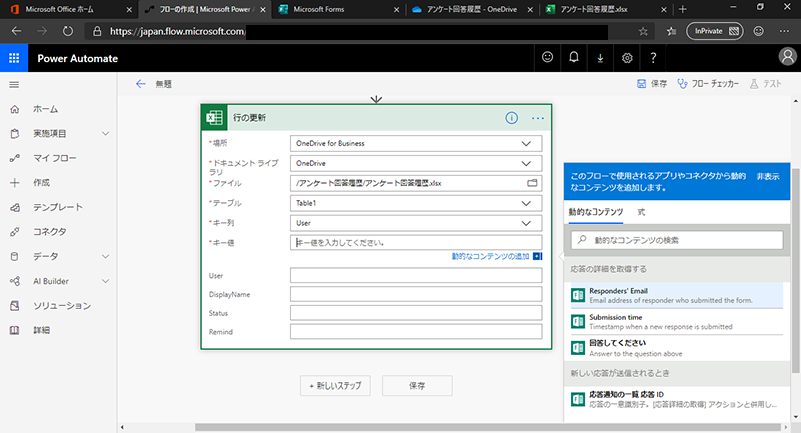Add page to favorites star
This screenshot has width=801, height=433.
pyautogui.click(x=643, y=31)
